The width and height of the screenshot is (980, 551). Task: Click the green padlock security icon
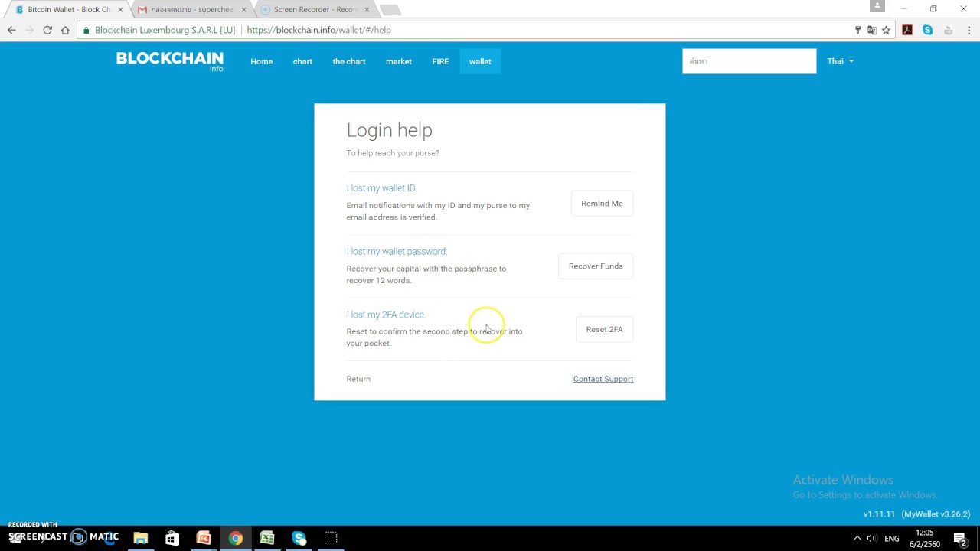[86, 31]
